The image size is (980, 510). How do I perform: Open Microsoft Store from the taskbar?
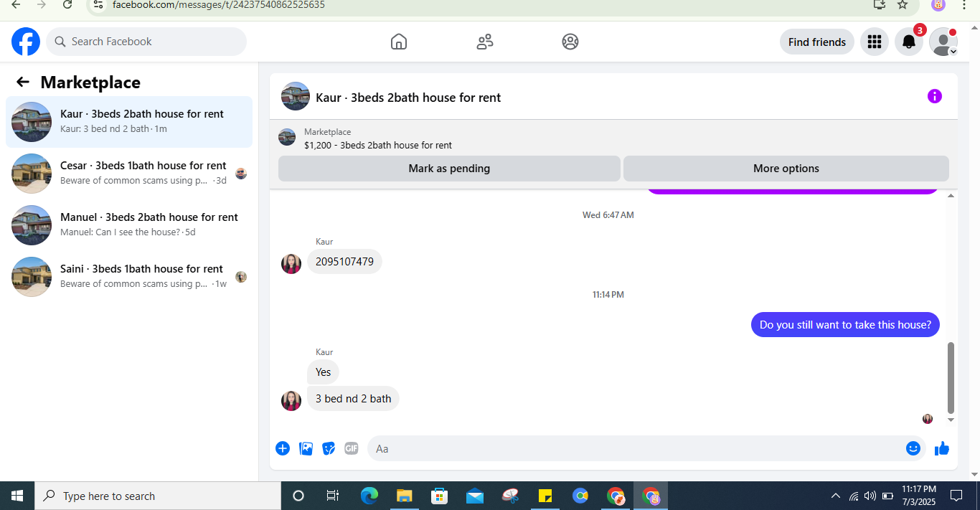(439, 496)
